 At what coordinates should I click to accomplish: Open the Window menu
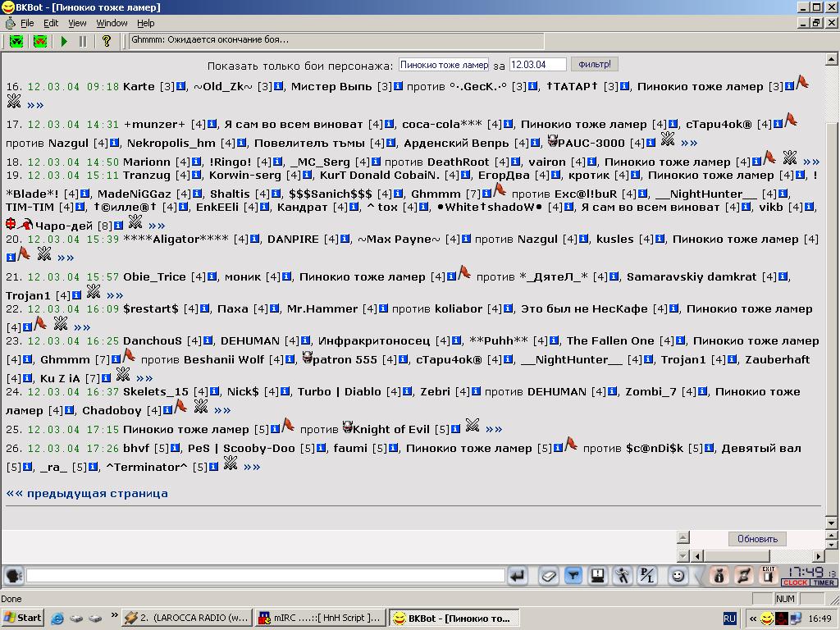(x=112, y=23)
